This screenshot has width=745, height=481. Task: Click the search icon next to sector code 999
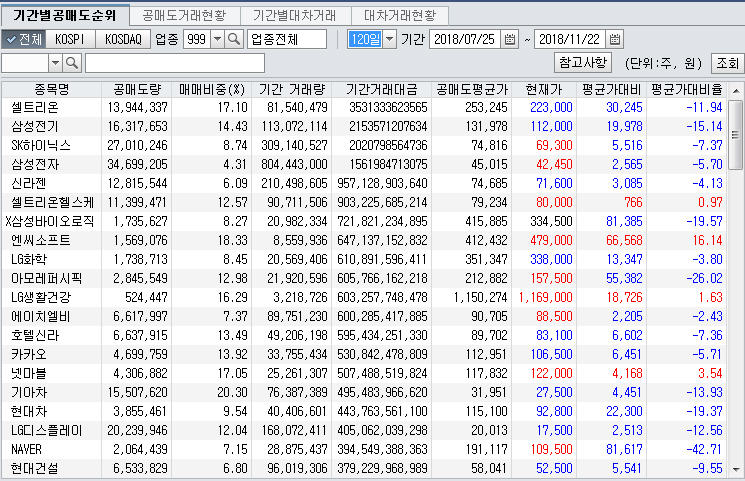[x=235, y=39]
